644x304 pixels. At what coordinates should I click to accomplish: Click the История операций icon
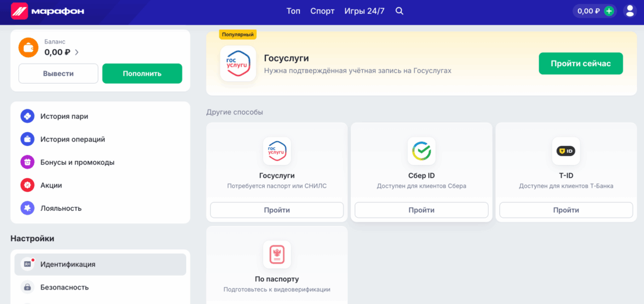(28, 139)
